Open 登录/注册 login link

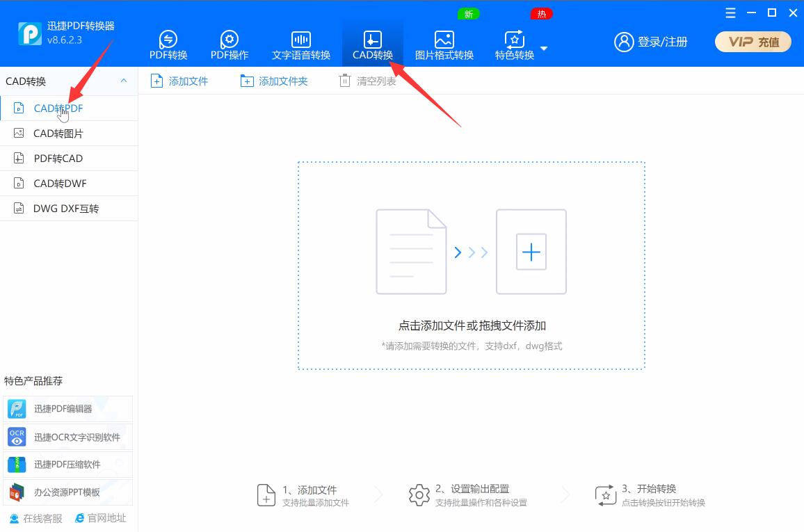(662, 42)
